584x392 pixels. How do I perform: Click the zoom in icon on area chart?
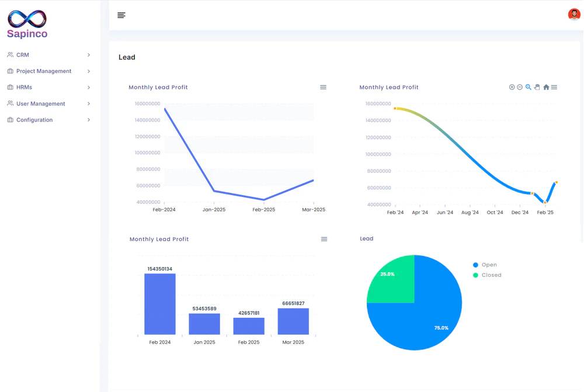click(512, 87)
